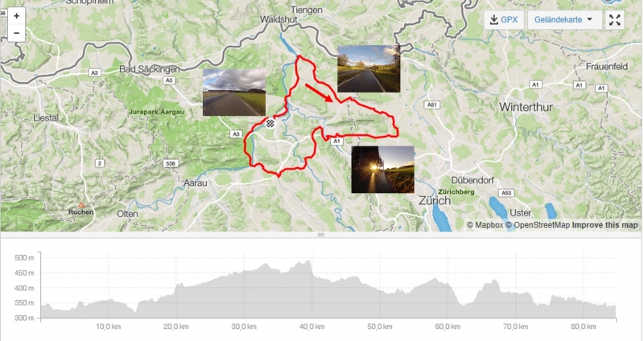
Task: Click the map divider resize handle
Action: [x=320, y=235]
